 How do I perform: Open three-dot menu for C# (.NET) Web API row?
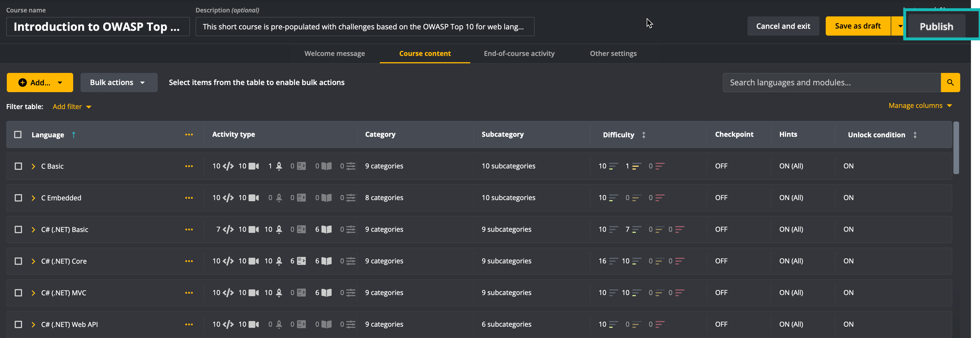tap(189, 324)
